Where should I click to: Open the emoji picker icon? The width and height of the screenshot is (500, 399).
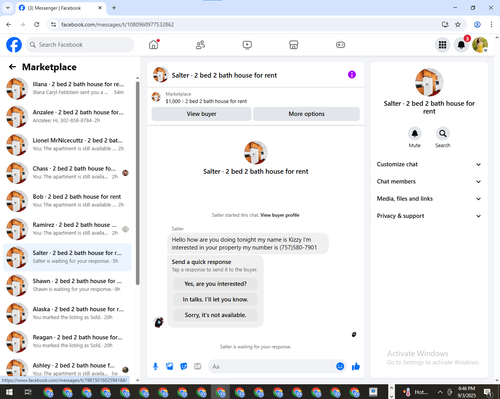coord(340,367)
